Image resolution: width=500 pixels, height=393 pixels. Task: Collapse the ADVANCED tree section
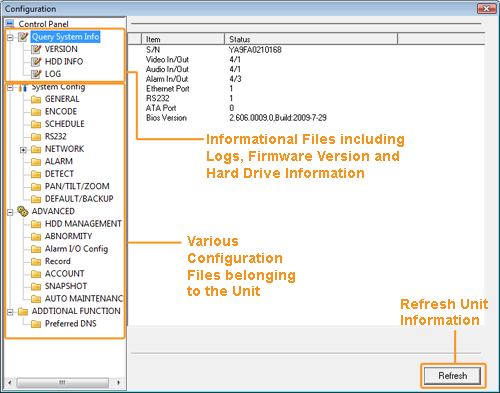pos(10,212)
